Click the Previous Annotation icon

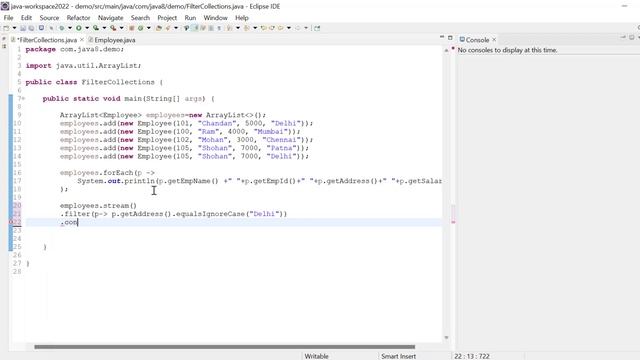(247, 28)
